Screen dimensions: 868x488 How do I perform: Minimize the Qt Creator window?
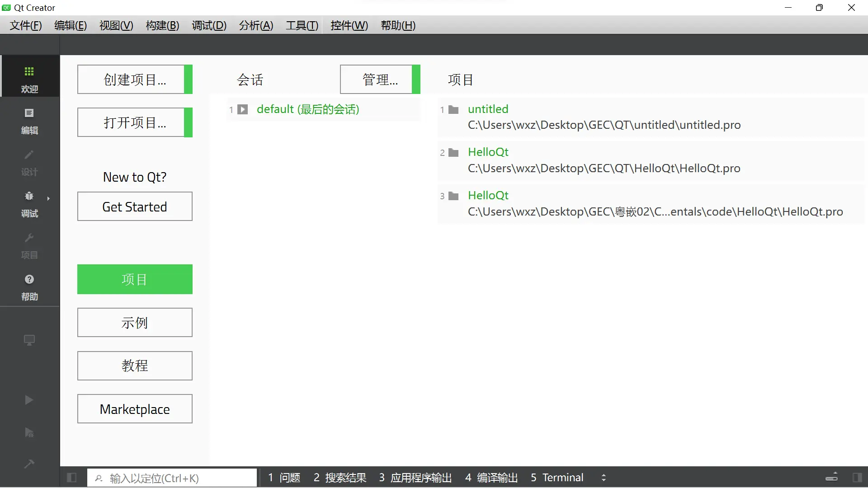(788, 8)
